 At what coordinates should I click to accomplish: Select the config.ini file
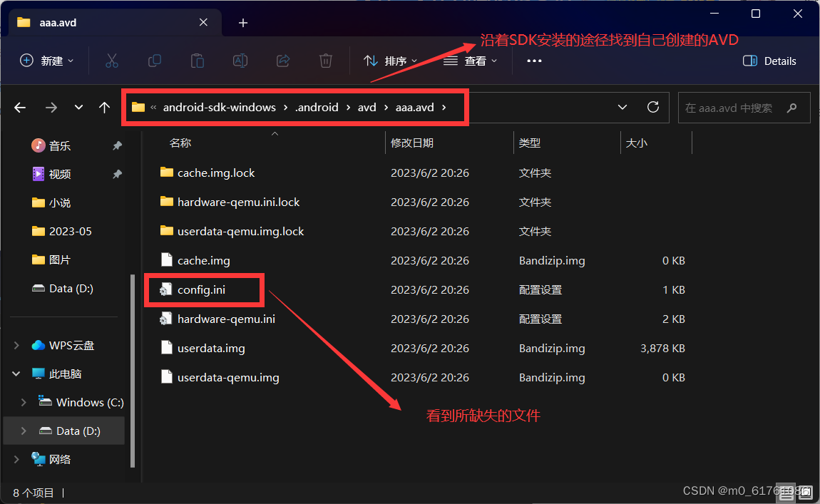click(x=203, y=289)
